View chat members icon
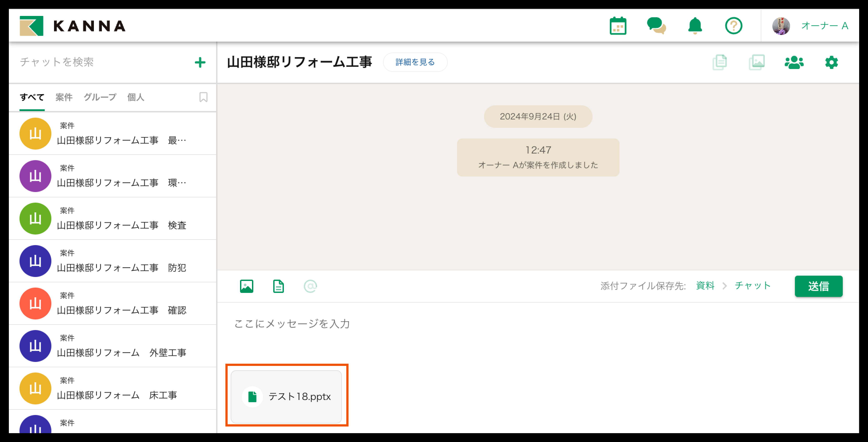Image resolution: width=868 pixels, height=442 pixels. point(794,62)
